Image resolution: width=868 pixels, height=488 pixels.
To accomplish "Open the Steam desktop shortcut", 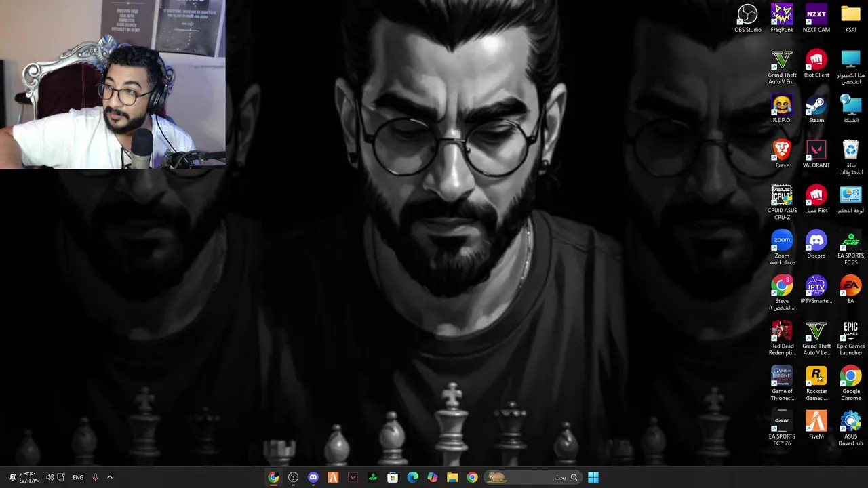I will click(x=816, y=109).
